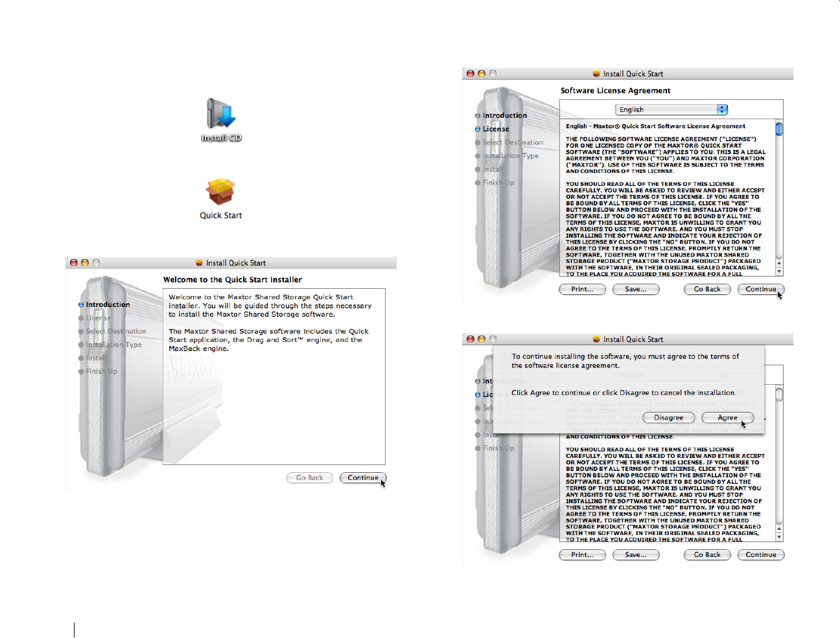Open the English language dropdown

pos(671,109)
